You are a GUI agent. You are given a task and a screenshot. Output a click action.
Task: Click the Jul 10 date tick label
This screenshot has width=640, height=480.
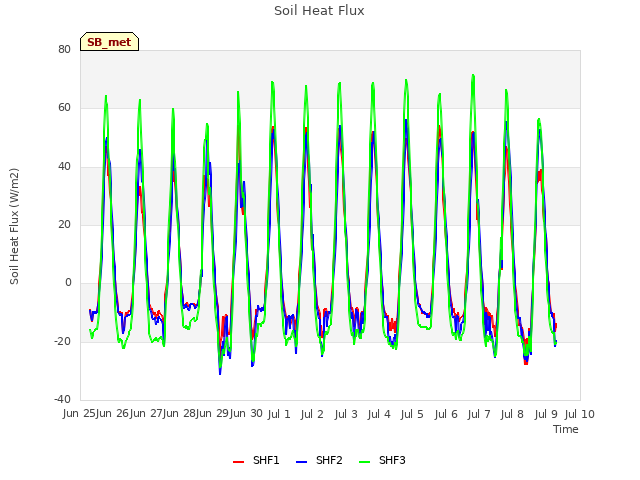click(580, 414)
